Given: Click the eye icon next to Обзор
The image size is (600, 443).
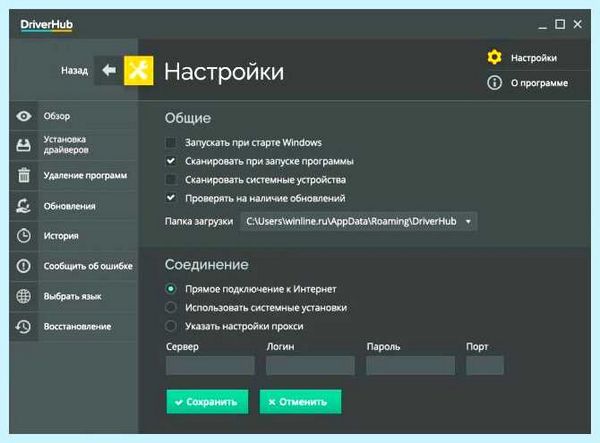Looking at the screenshot, I should [x=24, y=116].
